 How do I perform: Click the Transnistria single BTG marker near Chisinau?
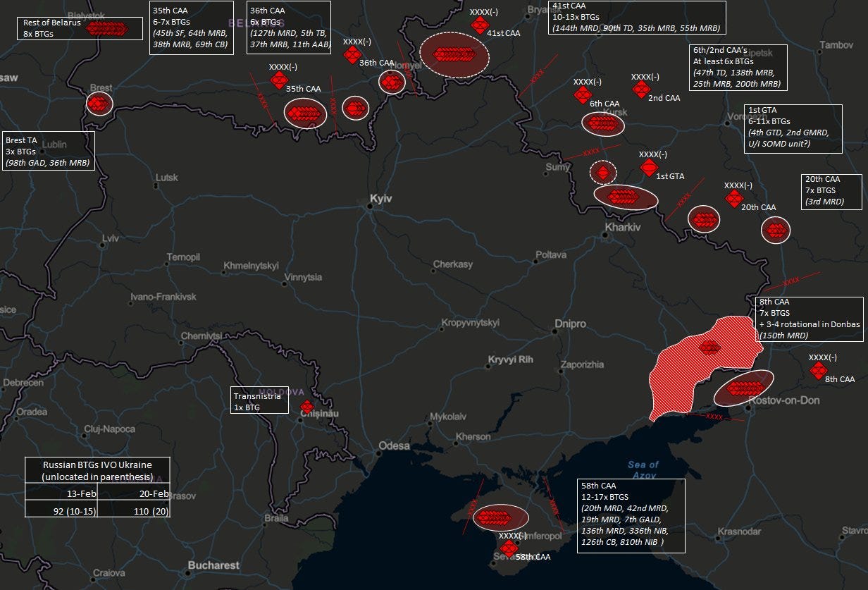[306, 407]
